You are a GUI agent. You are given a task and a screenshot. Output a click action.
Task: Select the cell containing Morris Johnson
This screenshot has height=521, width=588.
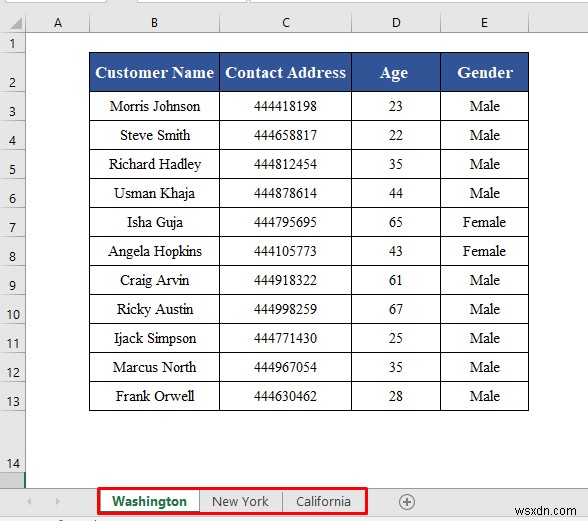(154, 106)
